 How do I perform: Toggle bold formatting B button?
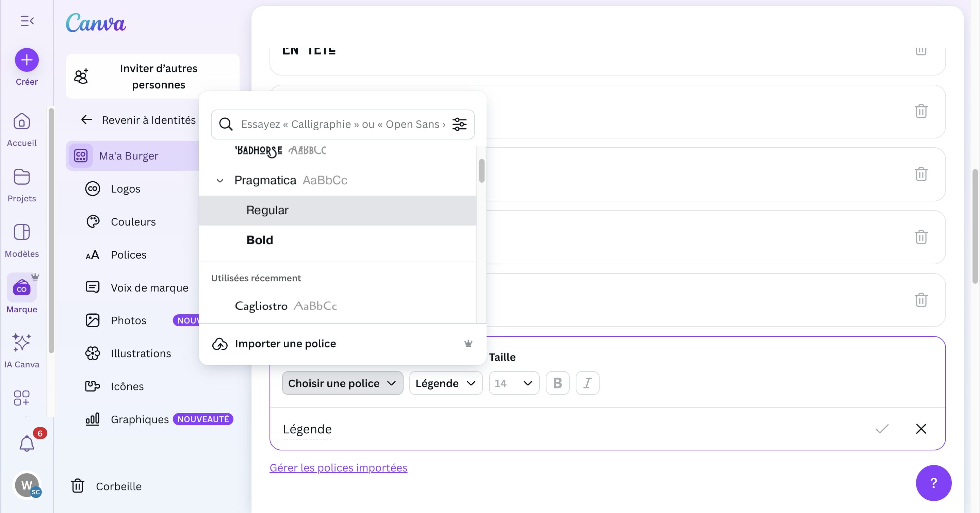557,383
